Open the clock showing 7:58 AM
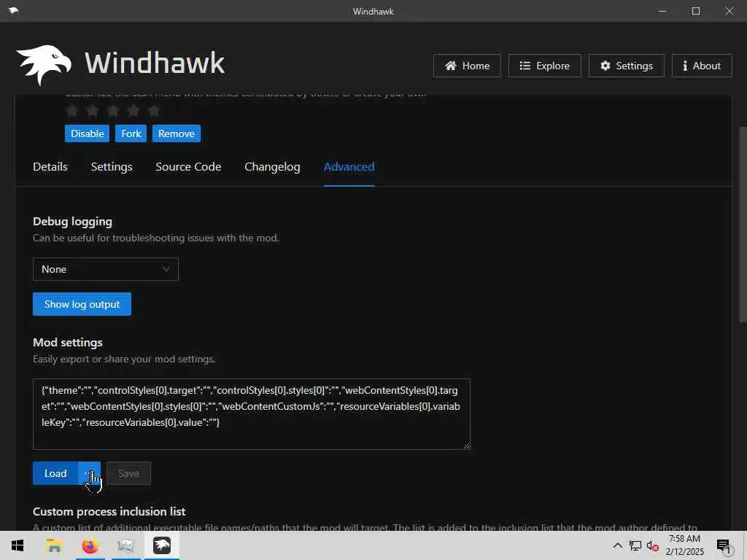The height and width of the screenshot is (560, 747). tap(684, 545)
